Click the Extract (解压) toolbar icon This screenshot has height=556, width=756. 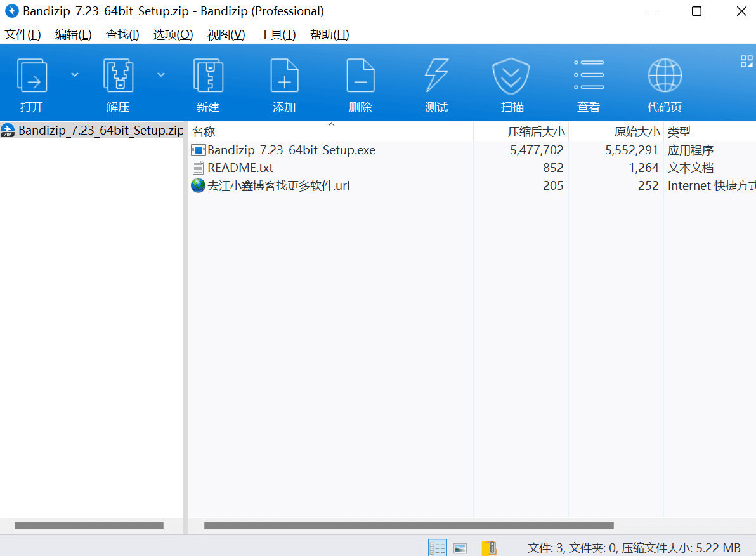pos(118,76)
